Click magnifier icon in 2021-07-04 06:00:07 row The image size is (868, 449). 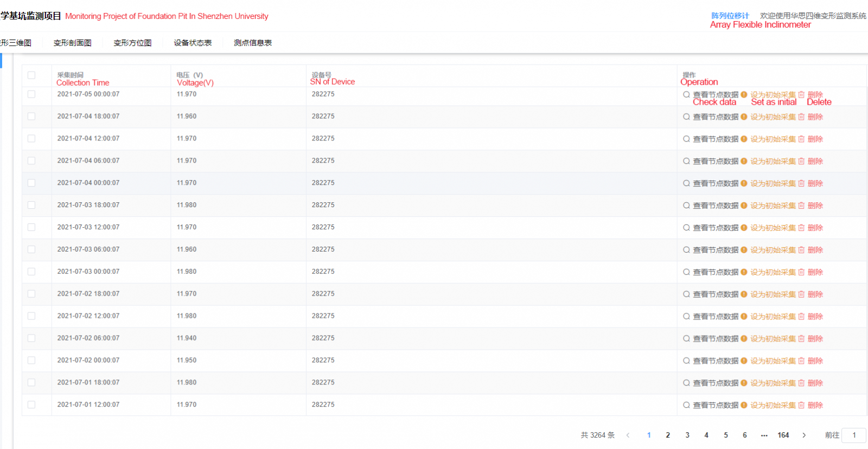pos(686,161)
